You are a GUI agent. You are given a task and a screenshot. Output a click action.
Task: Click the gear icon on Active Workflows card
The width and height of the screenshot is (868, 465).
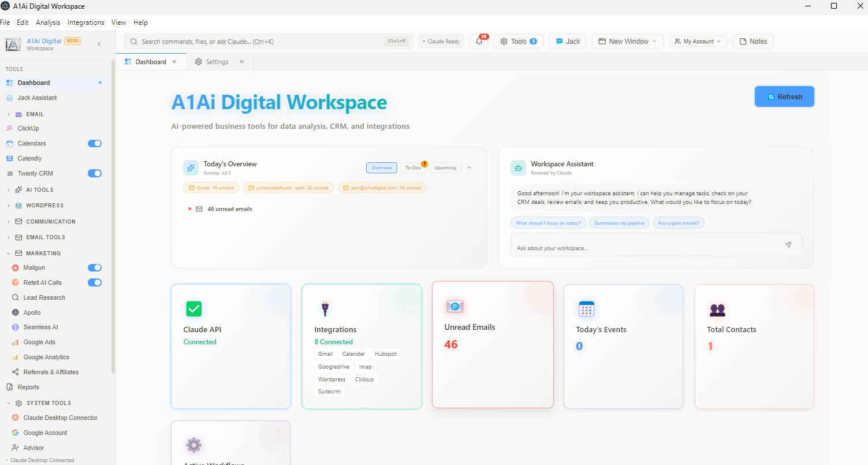pyautogui.click(x=193, y=445)
